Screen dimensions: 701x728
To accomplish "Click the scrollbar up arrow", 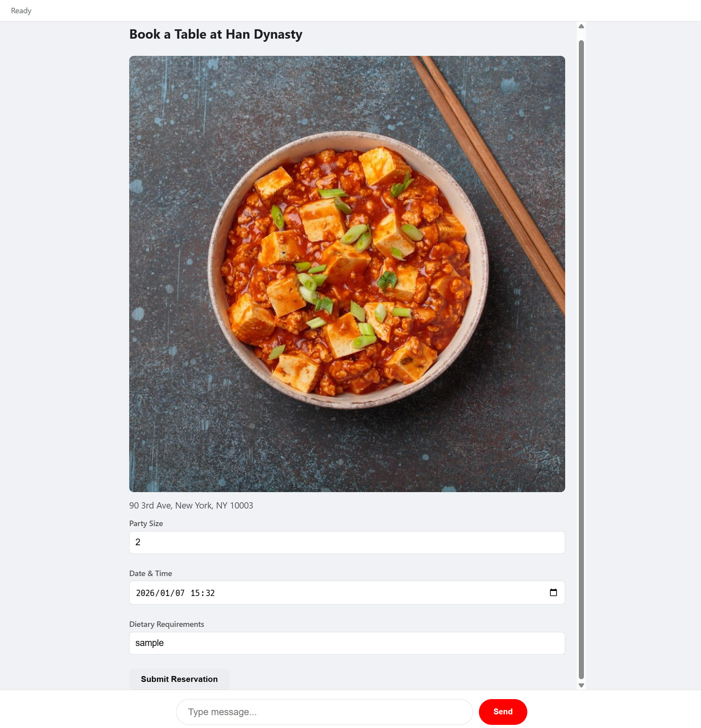I will point(581,26).
